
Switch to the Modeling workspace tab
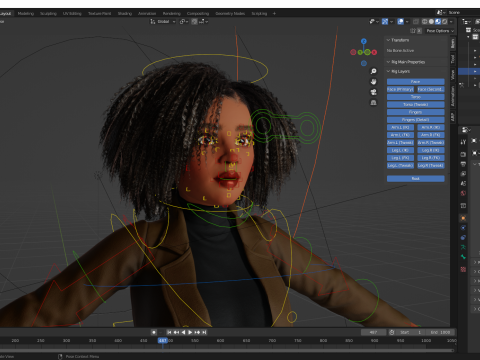[26, 14]
